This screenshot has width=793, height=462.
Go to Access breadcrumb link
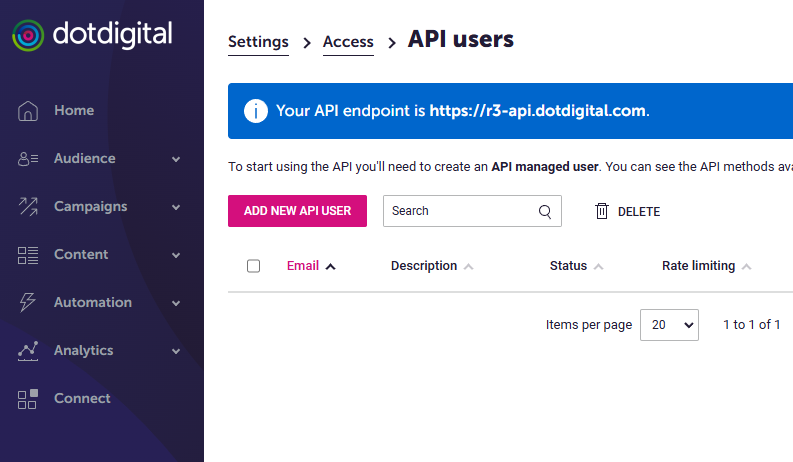click(348, 42)
